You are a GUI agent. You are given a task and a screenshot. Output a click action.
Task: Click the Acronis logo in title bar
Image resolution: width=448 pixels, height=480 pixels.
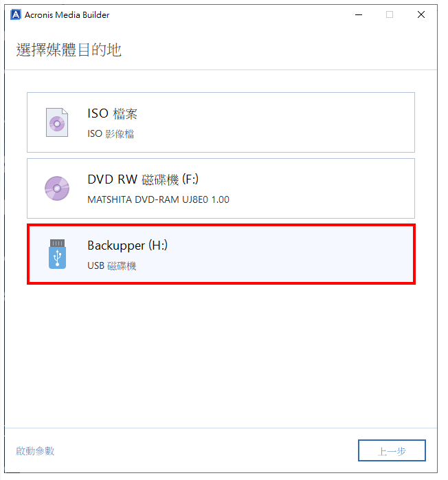tap(16, 14)
